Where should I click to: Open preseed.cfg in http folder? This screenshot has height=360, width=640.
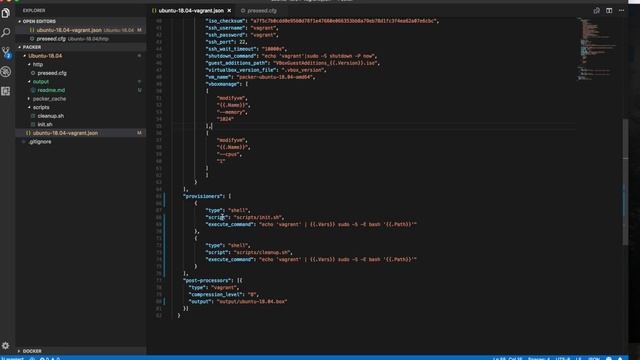(x=81, y=73)
